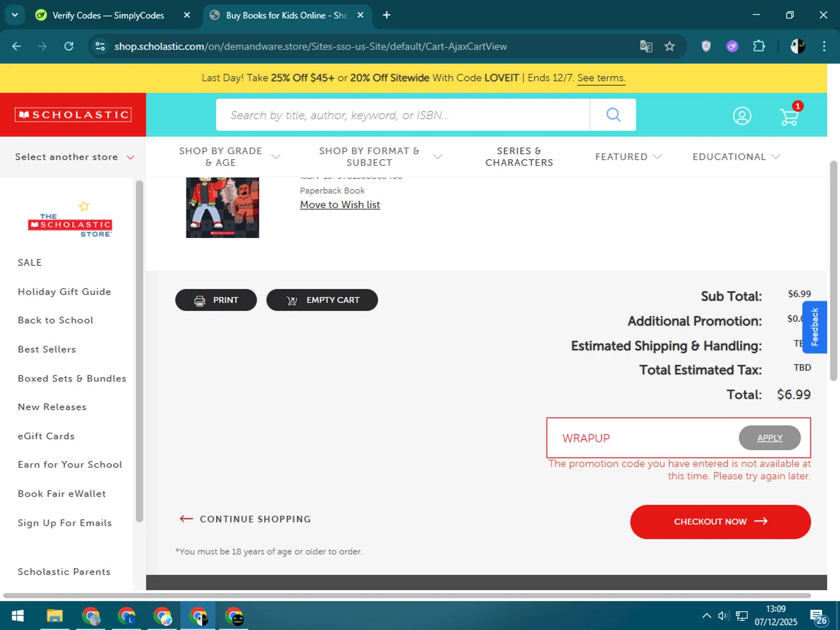
Task: Click the sidebar vertical scrollbar
Action: pyautogui.click(x=139, y=351)
